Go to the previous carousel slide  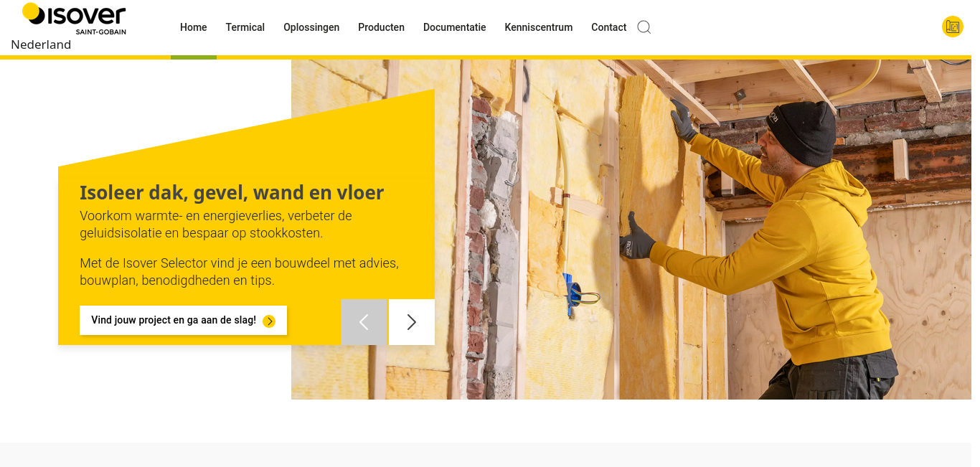(x=364, y=322)
